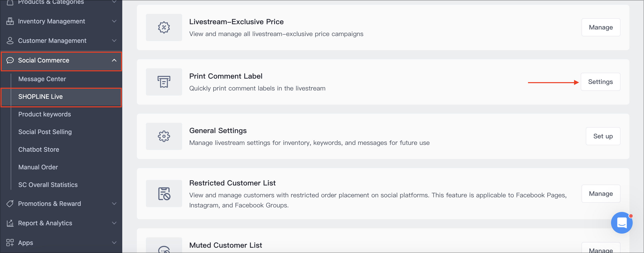Click the Promotions & Reward tag icon
The image size is (644, 253).
pyautogui.click(x=10, y=204)
